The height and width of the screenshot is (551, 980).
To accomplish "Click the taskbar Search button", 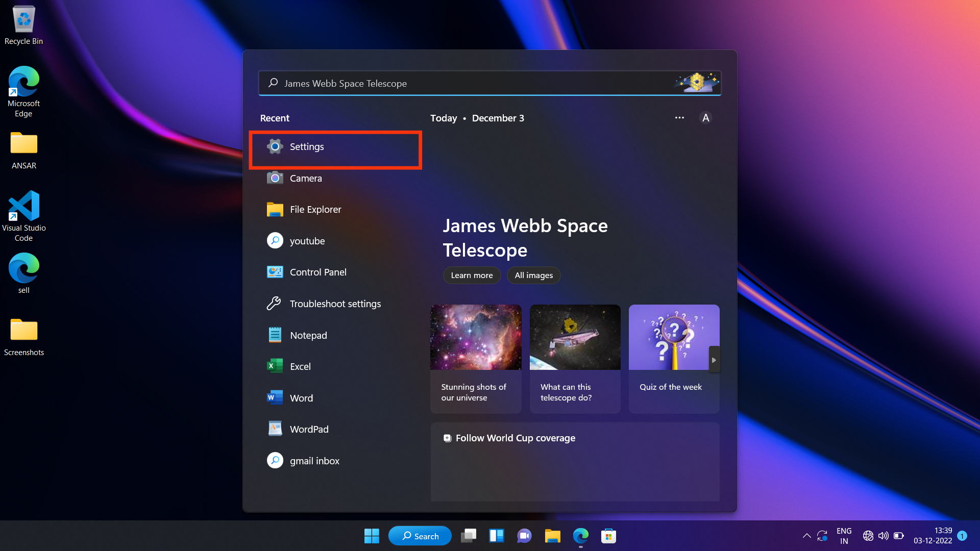I will (420, 536).
